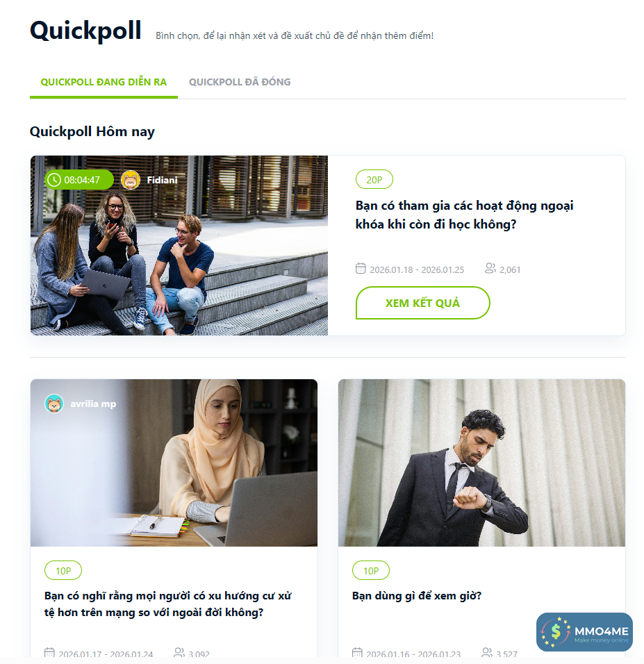644x664 pixels.
Task: Click calendar icon beside 2026.01.18 date range
Action: tap(361, 269)
